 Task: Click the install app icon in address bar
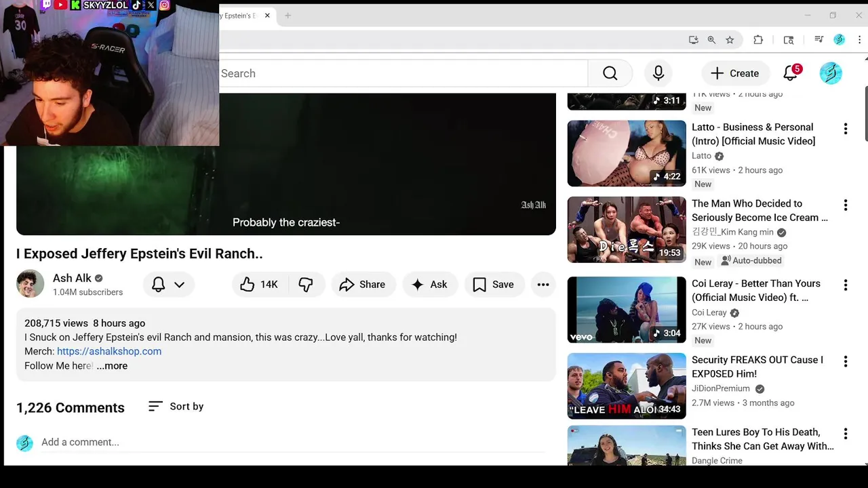tap(693, 40)
